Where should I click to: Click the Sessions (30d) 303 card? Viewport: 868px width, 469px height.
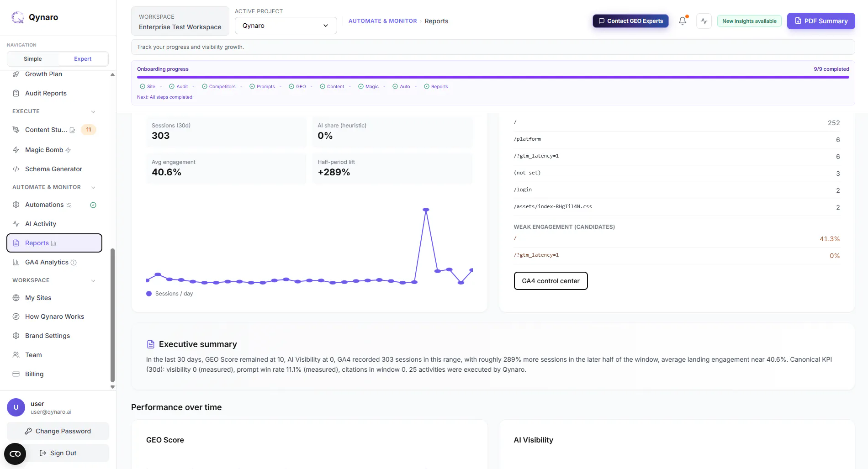[226, 132]
